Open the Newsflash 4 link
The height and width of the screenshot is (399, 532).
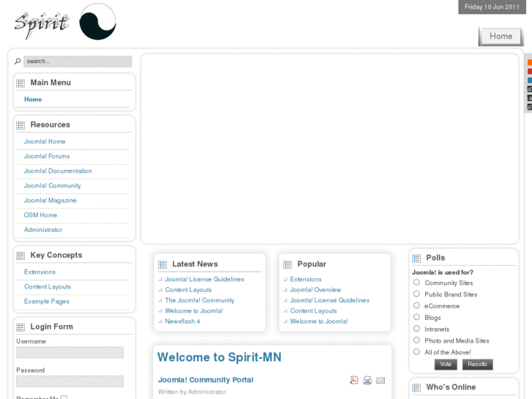[182, 321]
